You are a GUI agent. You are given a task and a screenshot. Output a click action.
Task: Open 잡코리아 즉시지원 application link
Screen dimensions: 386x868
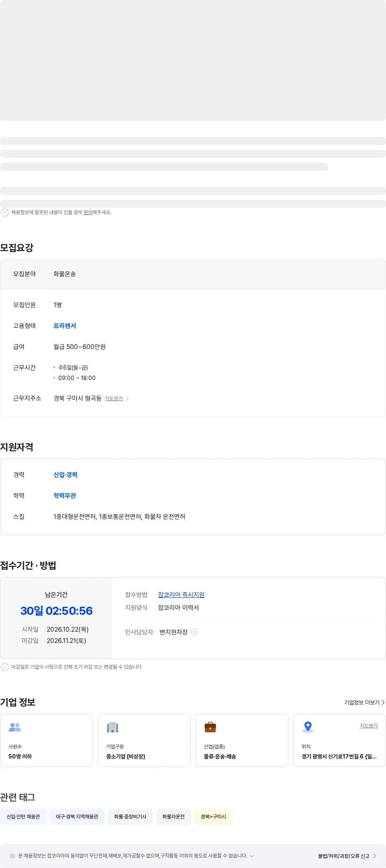(181, 595)
